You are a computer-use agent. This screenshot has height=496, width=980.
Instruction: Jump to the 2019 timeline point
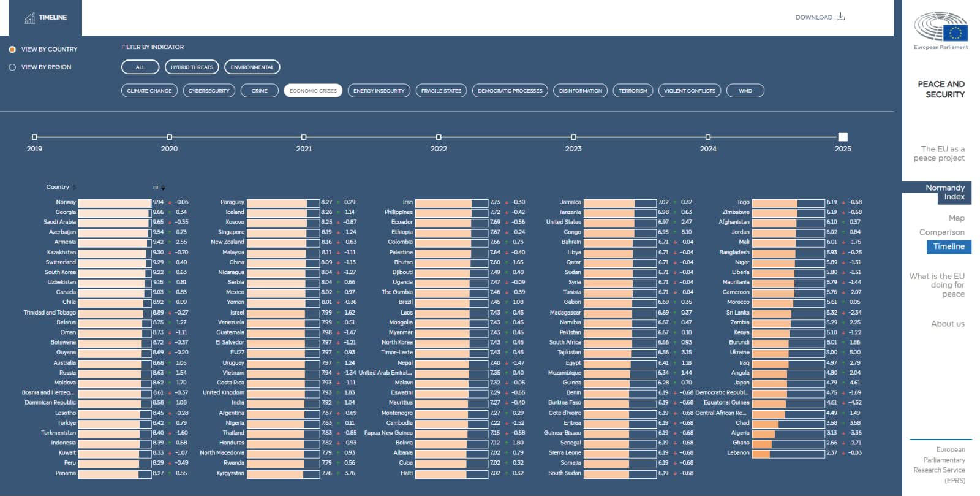click(34, 137)
